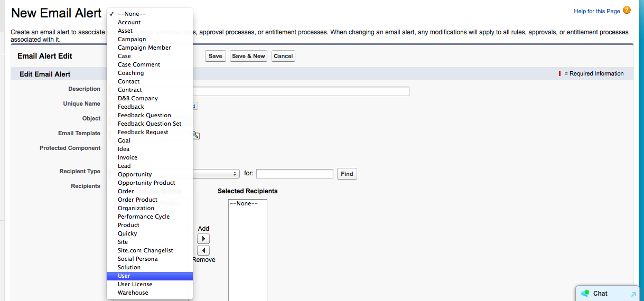
Task: Select Feedback option in the list
Action: (150, 107)
